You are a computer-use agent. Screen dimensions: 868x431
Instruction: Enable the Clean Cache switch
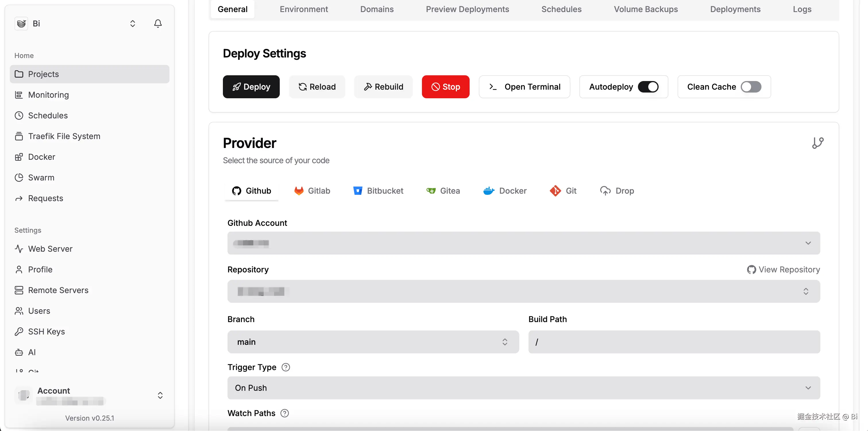click(751, 87)
